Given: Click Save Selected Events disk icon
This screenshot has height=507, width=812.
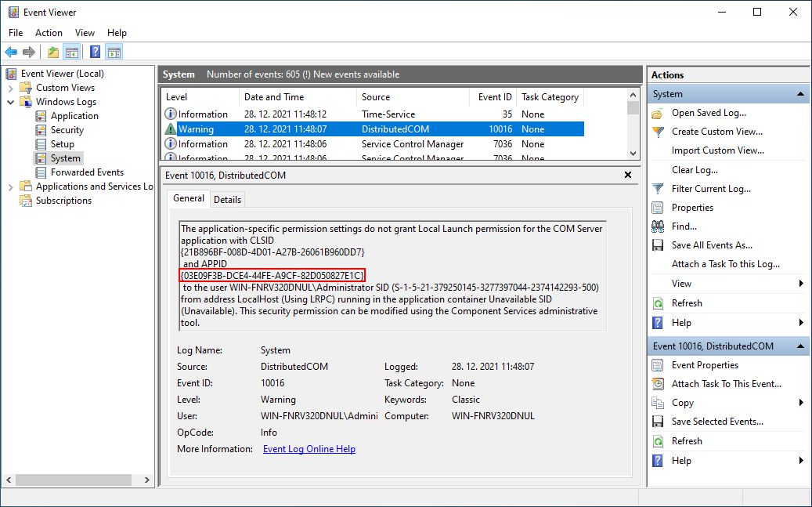Looking at the screenshot, I should [x=658, y=422].
